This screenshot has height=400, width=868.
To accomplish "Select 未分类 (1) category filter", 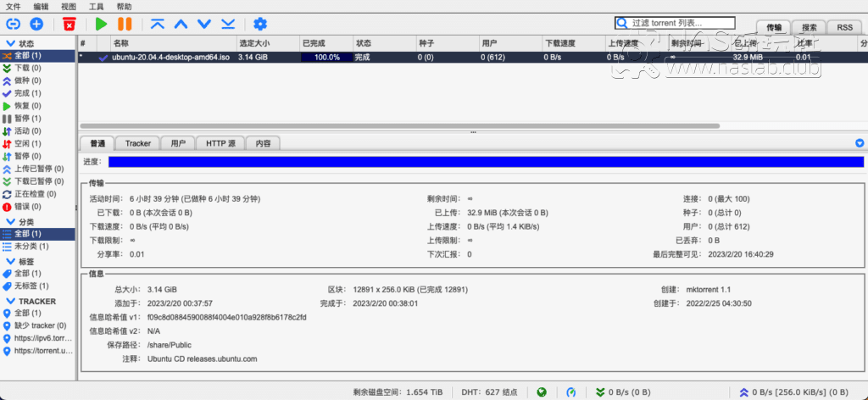I will click(x=37, y=247).
